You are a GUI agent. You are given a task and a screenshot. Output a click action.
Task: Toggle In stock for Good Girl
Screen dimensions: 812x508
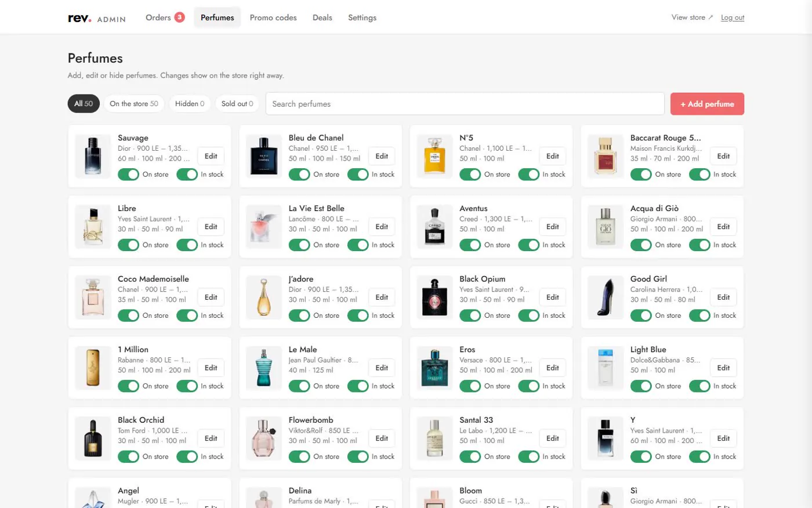tap(699, 316)
